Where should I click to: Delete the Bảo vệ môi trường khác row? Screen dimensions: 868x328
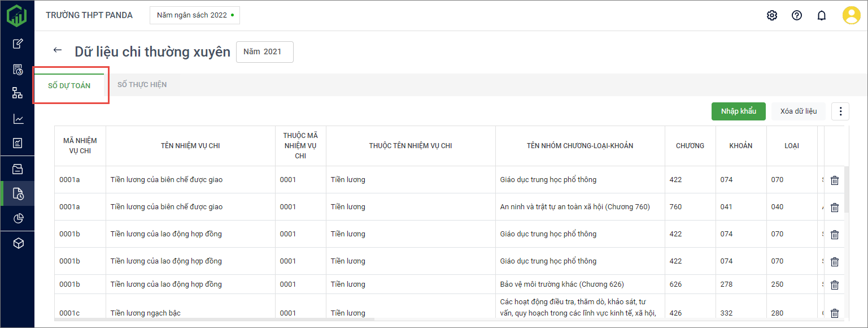834,284
